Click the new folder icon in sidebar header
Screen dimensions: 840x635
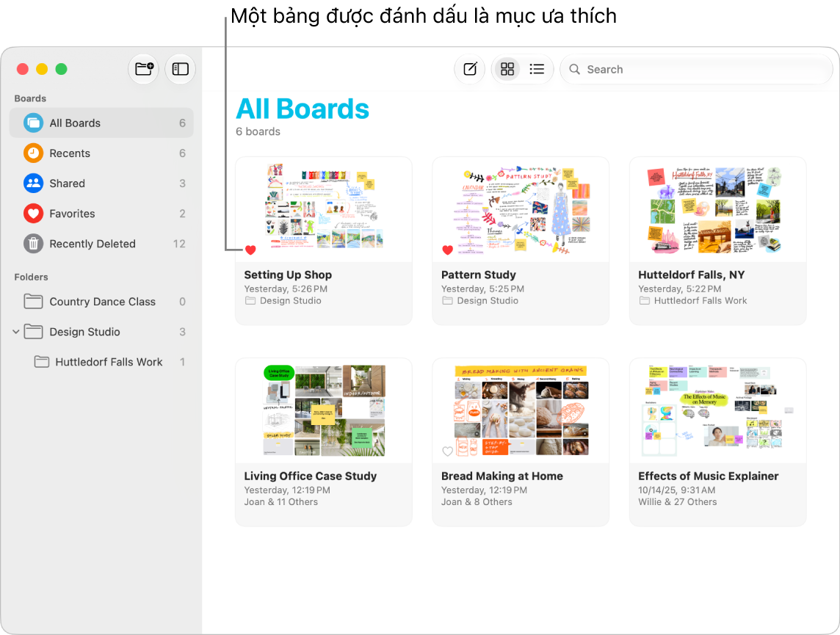[144, 69]
